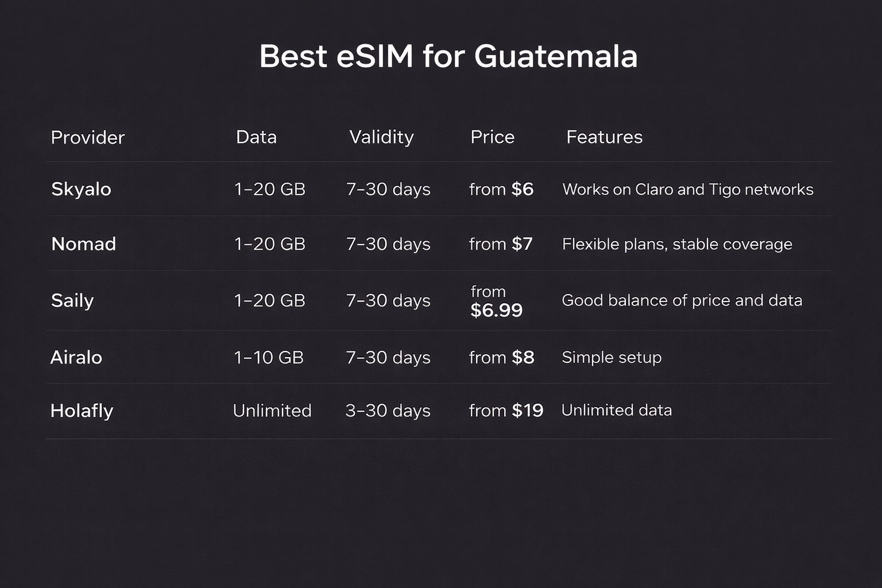Screen dimensions: 882x588
Task: Click Flexible plans, stable coverage text
Action: 676,244
